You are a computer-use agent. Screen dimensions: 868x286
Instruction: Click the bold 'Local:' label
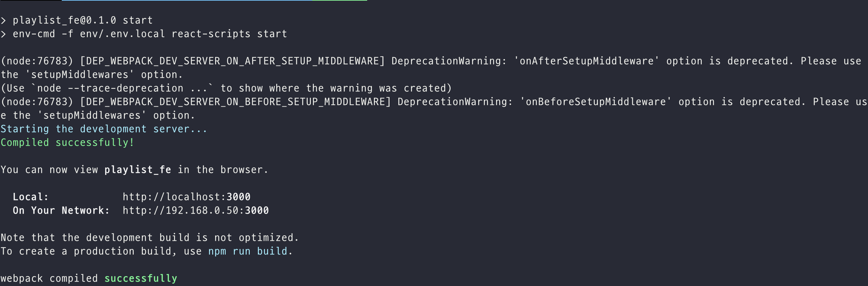click(x=31, y=197)
